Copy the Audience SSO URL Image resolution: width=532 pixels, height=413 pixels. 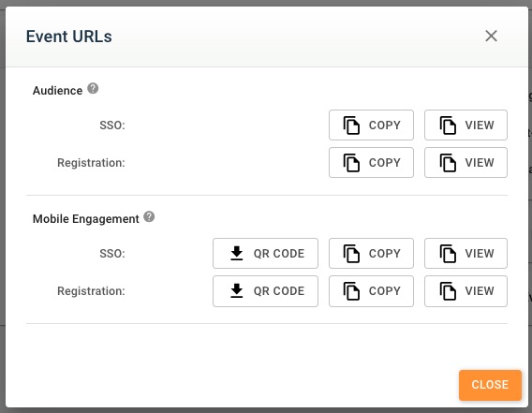pyautogui.click(x=371, y=125)
